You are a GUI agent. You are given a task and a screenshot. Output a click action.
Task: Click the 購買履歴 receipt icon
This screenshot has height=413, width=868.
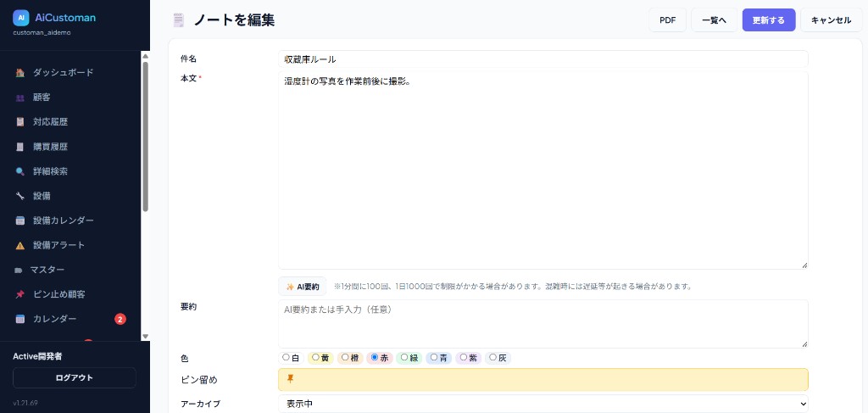click(20, 147)
